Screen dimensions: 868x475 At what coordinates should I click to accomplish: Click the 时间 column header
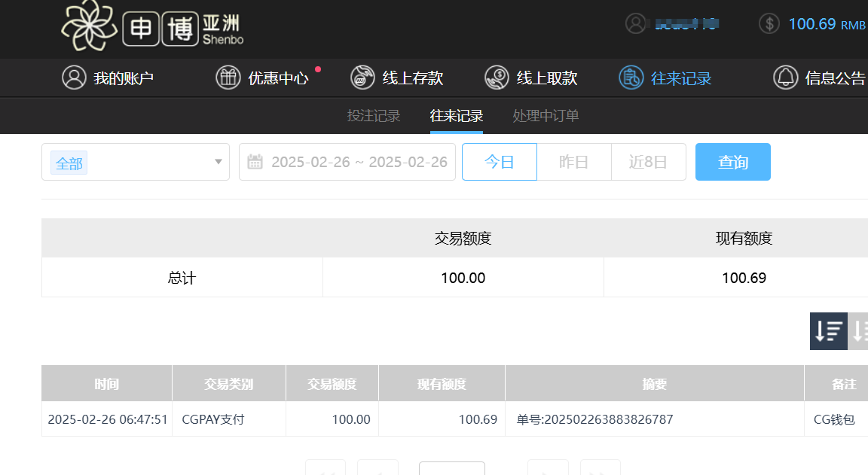coord(106,384)
